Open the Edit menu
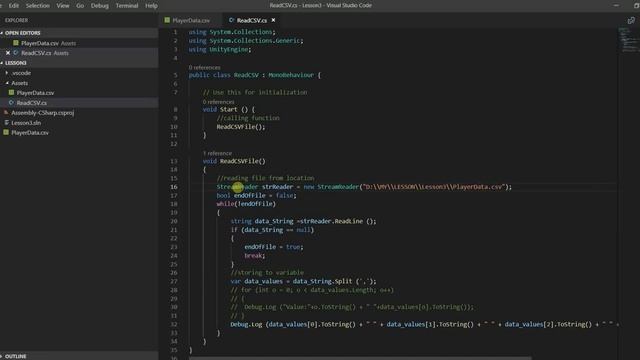The height and width of the screenshot is (360, 640). 14,6
